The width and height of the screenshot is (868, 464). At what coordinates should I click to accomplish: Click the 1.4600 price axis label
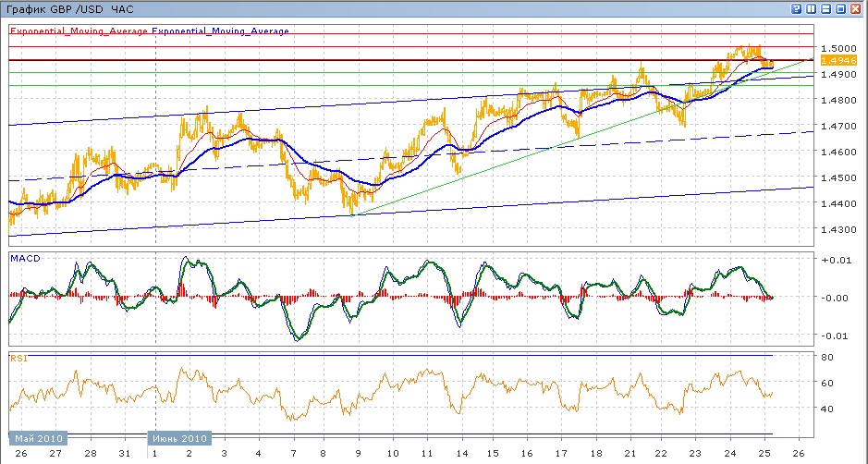839,152
